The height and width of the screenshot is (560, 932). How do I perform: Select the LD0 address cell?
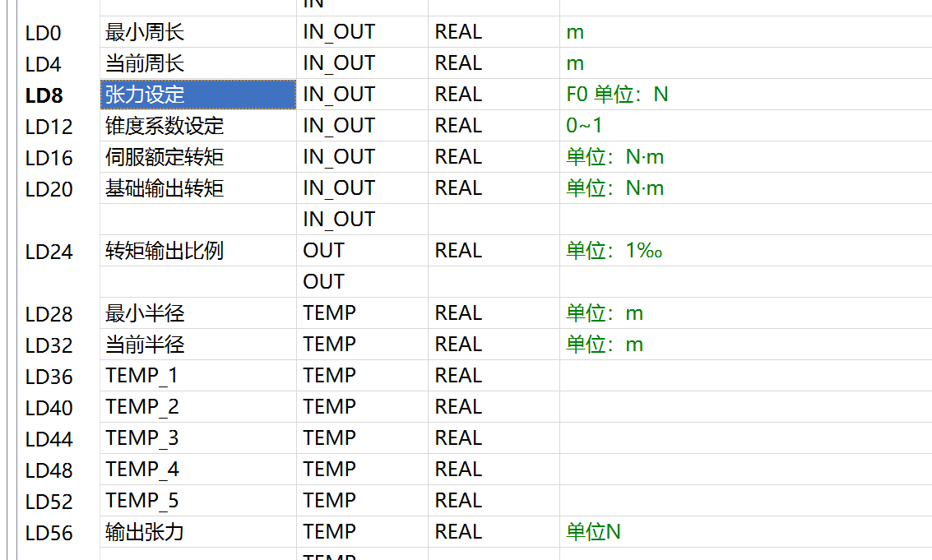pos(43,33)
